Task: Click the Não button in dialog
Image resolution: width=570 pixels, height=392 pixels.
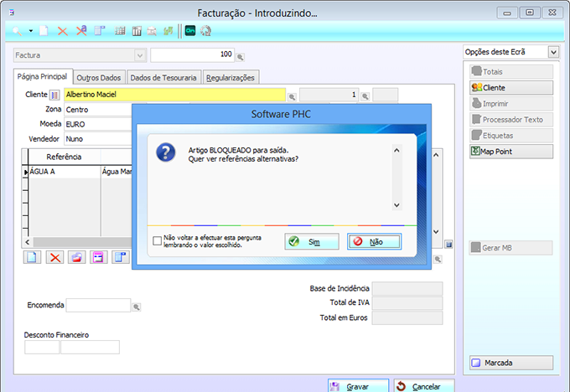Action: point(375,241)
